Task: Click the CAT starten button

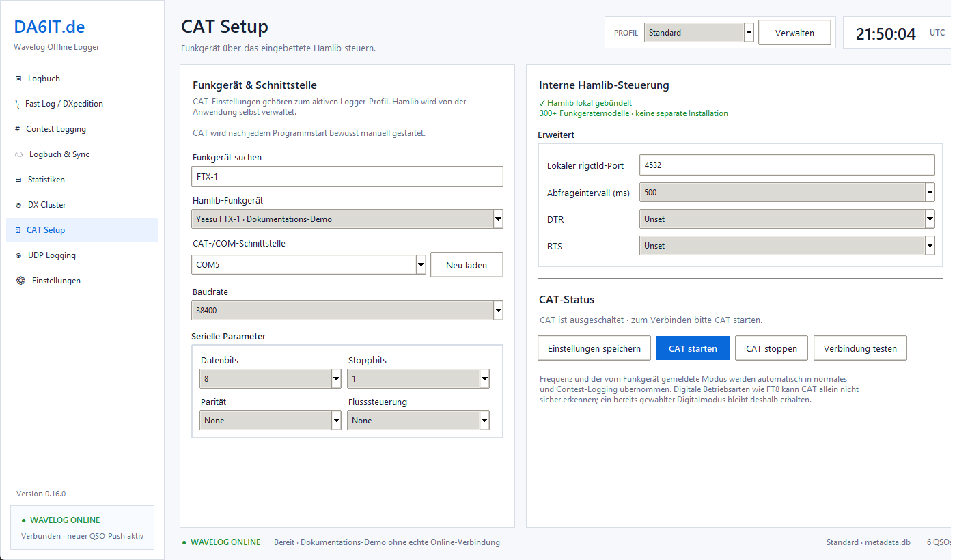Action: (x=693, y=348)
